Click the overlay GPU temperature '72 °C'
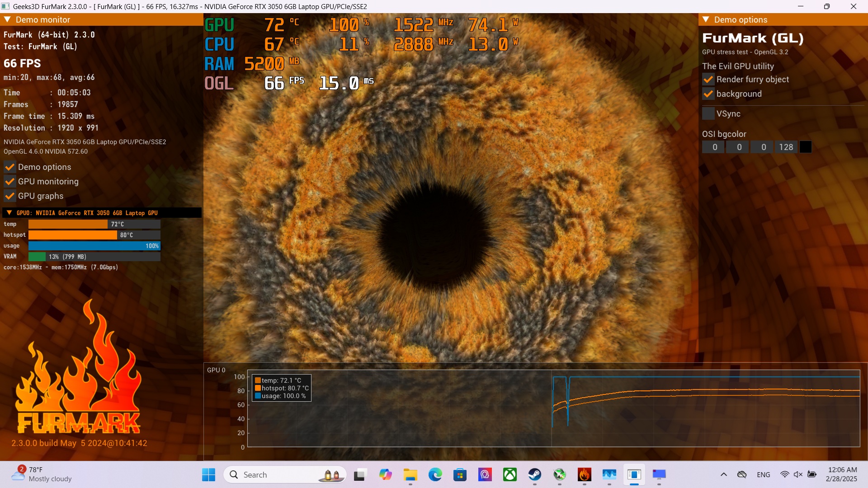The image size is (868, 488). coord(282,24)
